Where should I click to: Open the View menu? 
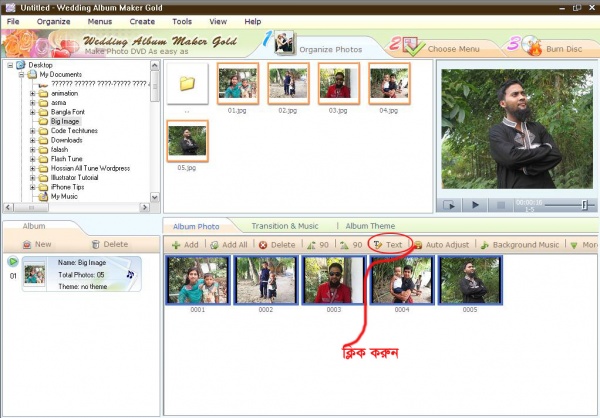click(x=218, y=21)
